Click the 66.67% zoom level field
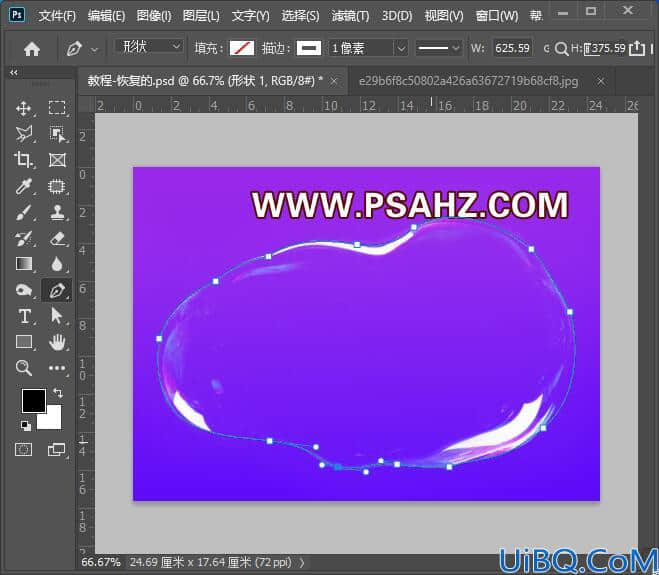 pos(101,562)
